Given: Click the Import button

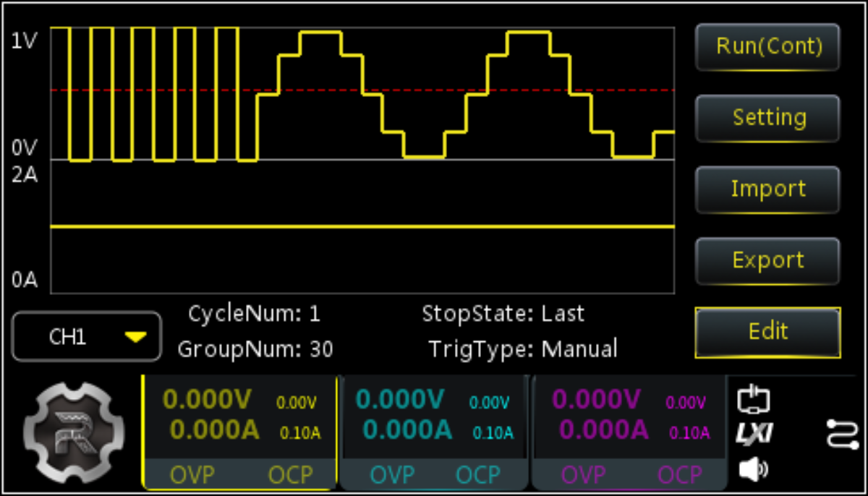Looking at the screenshot, I should (x=767, y=189).
